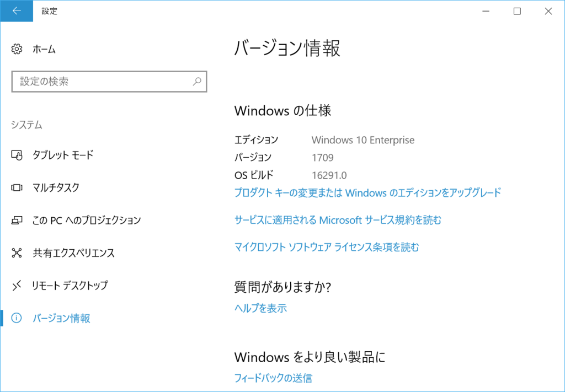Click the 共有エクスペリエンス icon
Viewport: 565px width, 392px height.
click(17, 253)
